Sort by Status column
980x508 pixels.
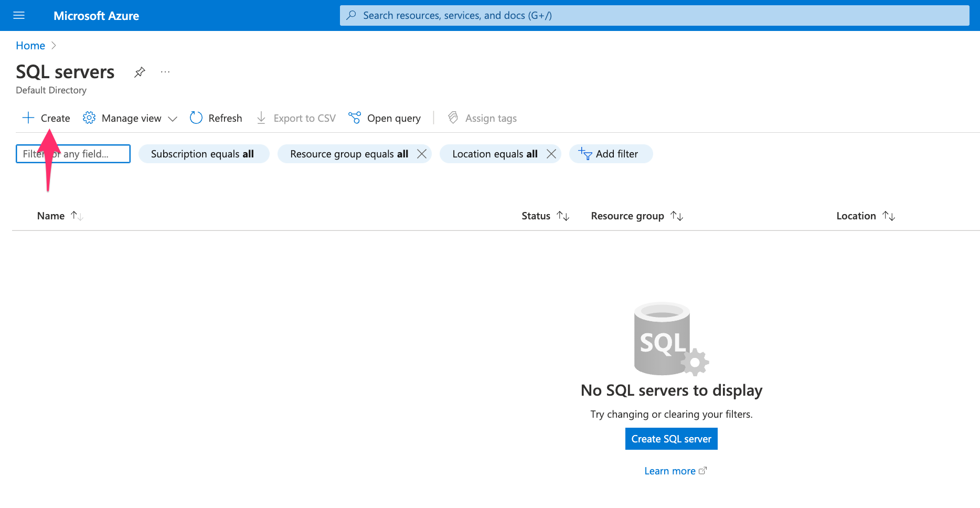pos(536,216)
